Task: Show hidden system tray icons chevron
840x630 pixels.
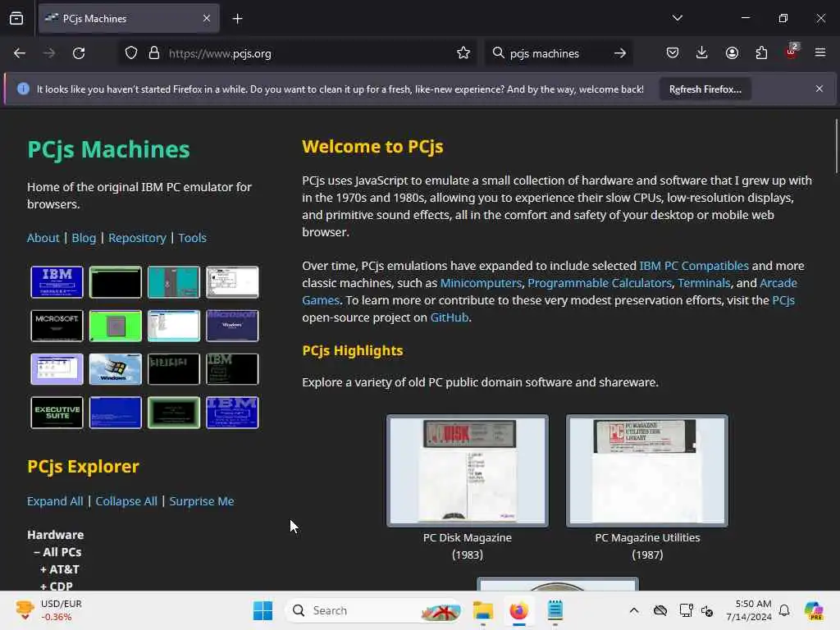Action: coord(634,610)
